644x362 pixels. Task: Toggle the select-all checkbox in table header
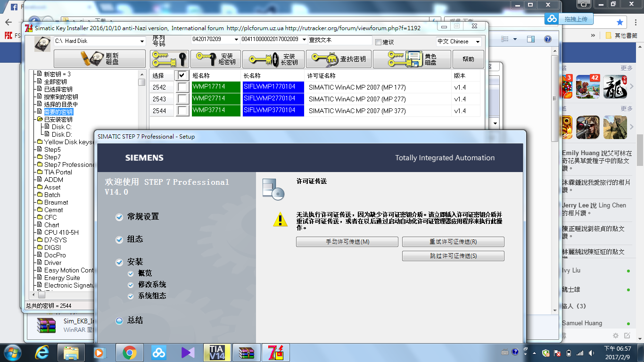pyautogui.click(x=182, y=75)
